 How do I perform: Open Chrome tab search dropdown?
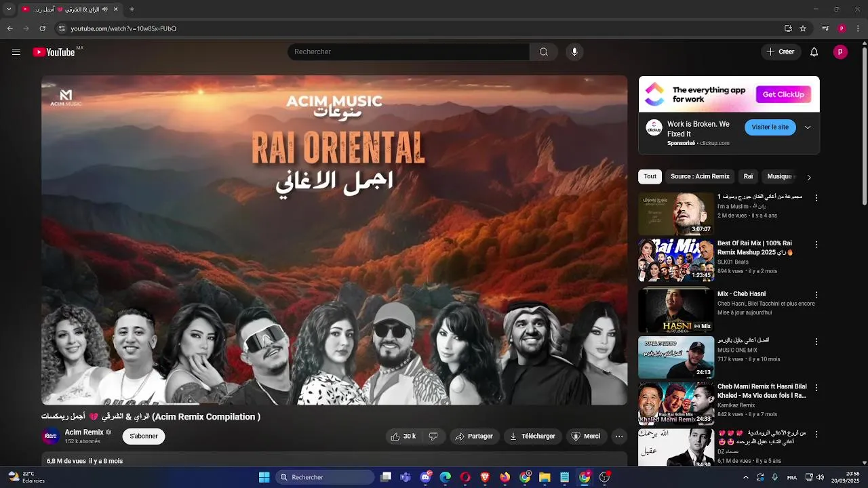[x=9, y=9]
